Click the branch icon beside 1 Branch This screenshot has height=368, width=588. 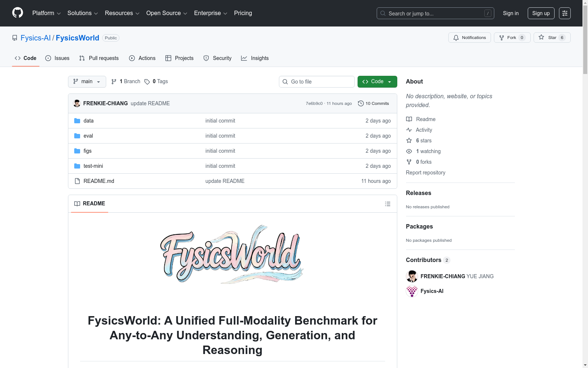point(114,82)
